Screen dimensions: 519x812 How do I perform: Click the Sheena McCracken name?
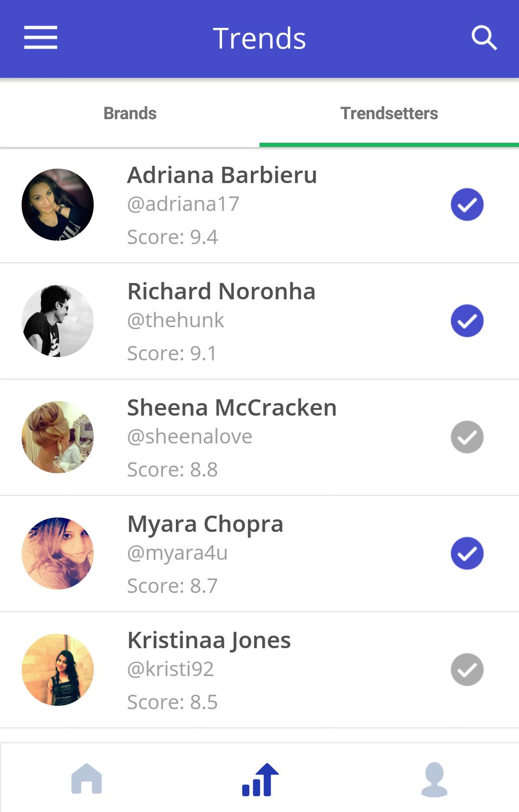coord(232,408)
